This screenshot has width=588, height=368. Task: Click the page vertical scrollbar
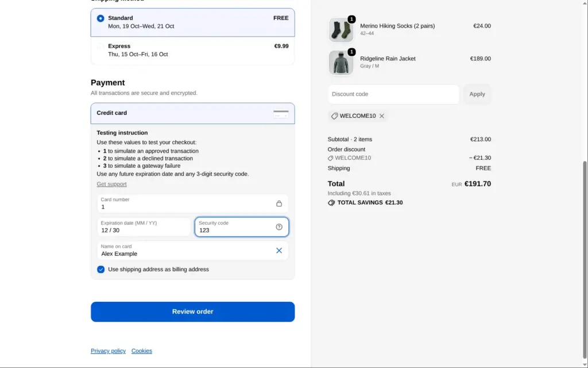click(x=585, y=259)
